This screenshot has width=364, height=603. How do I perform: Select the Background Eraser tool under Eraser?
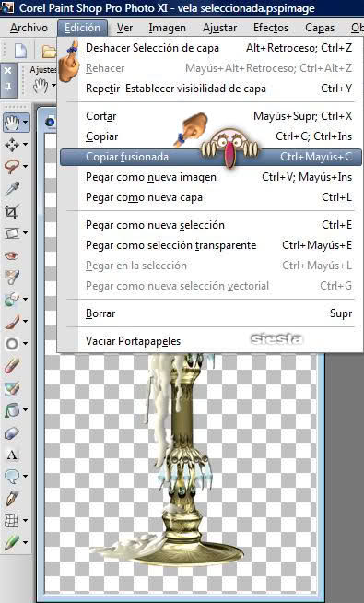coord(12,388)
